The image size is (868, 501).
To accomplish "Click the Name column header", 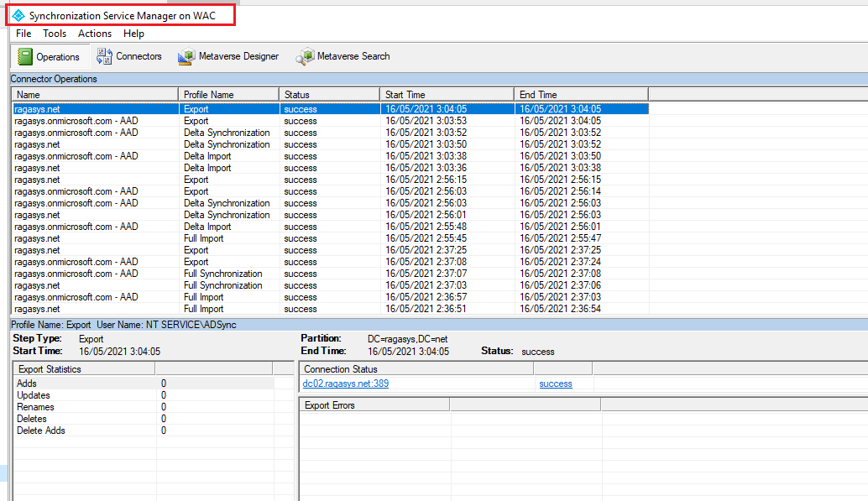I will [x=92, y=93].
